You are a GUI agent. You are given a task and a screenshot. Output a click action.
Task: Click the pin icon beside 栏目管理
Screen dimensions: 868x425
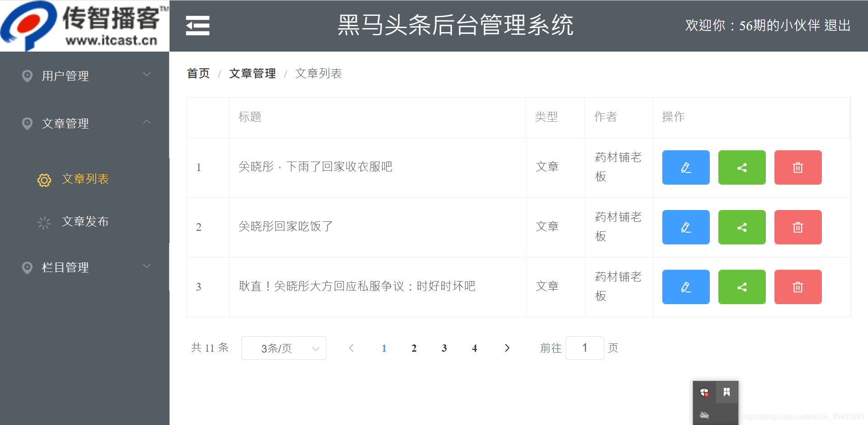pyautogui.click(x=27, y=267)
